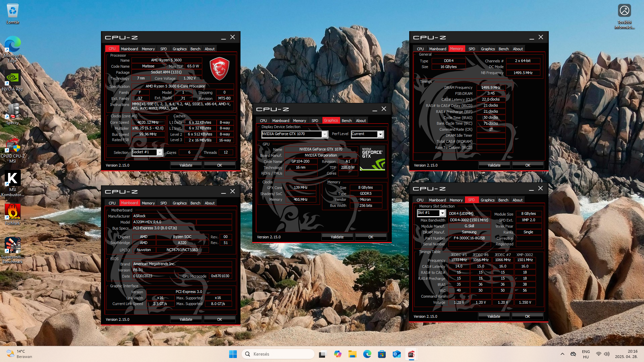Open Microsoft Store from the taskbar
Viewport: 644px width, 362px height.
click(382, 354)
